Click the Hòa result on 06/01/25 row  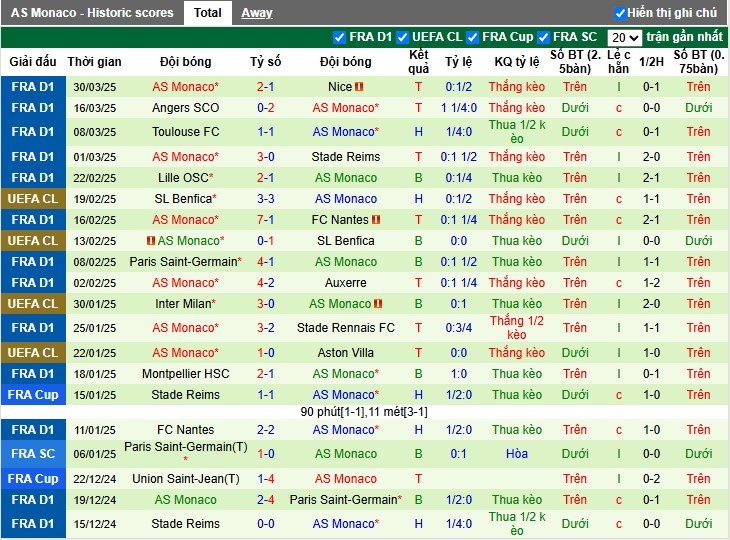click(517, 453)
